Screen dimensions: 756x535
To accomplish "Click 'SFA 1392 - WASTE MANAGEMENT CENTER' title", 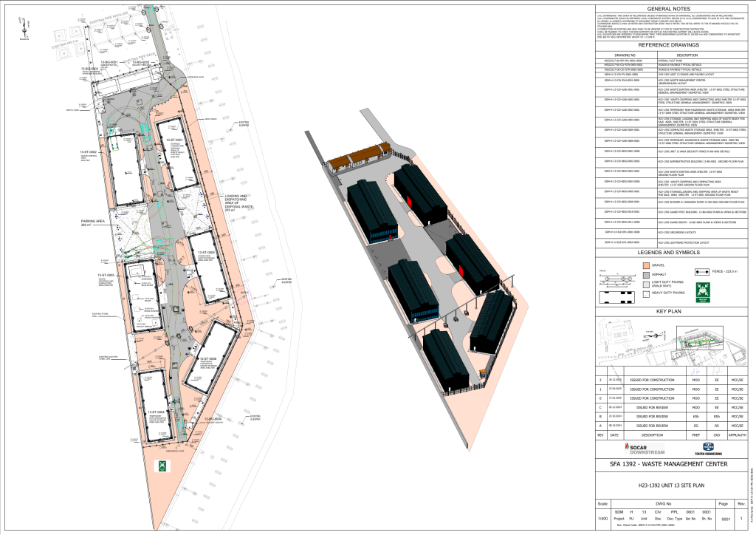I will click(668, 464).
